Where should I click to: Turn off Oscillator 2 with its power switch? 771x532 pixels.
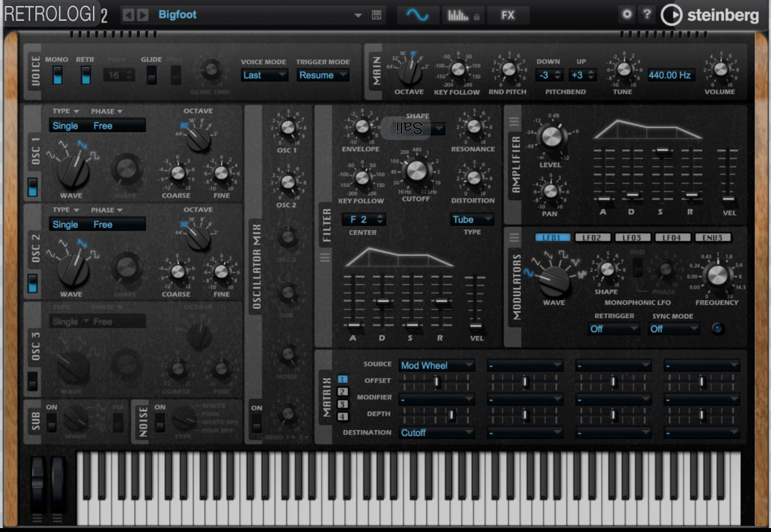tap(33, 284)
